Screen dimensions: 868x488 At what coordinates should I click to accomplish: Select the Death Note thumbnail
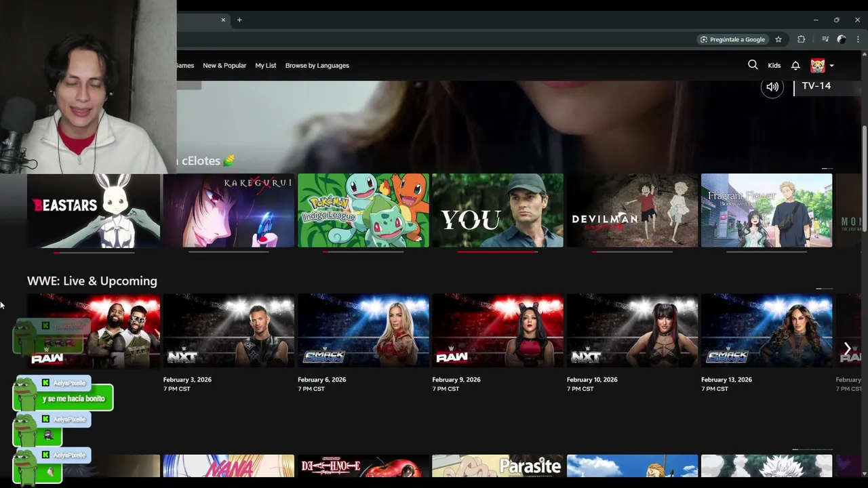point(363,466)
